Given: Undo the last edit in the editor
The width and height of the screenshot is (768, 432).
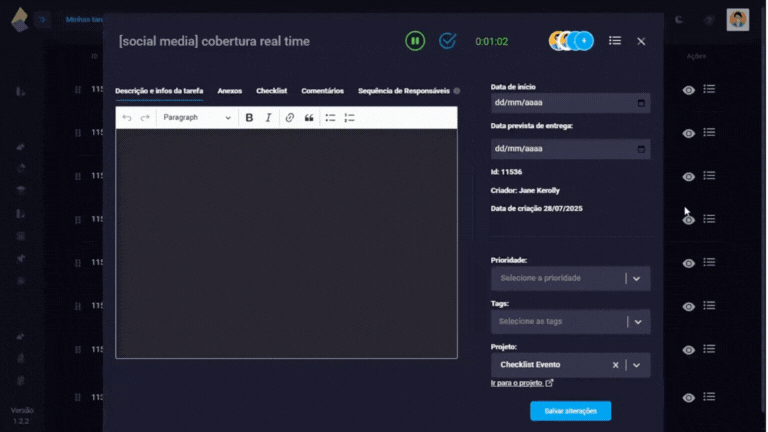Looking at the screenshot, I should point(127,118).
